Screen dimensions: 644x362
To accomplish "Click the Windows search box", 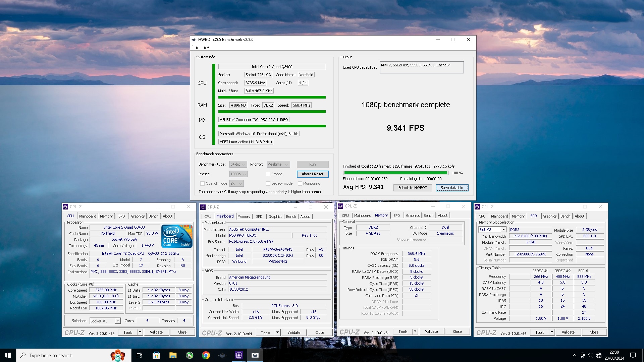I will click(73, 355).
